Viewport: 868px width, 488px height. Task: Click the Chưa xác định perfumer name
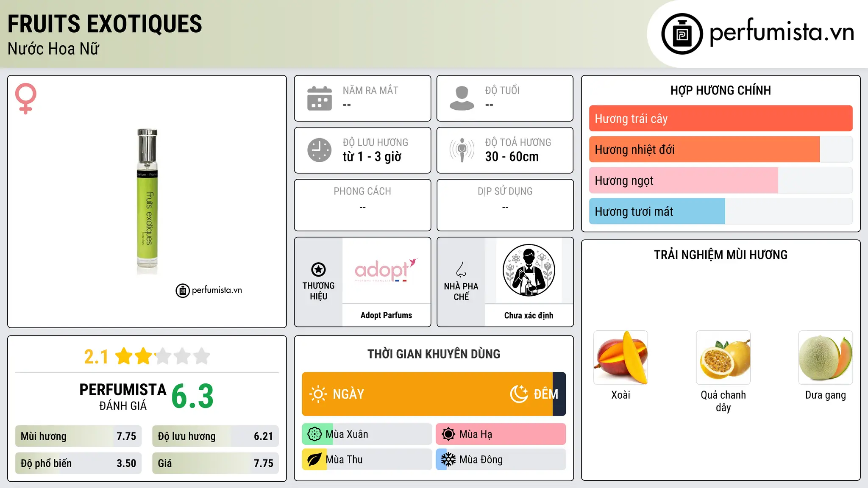point(529,315)
